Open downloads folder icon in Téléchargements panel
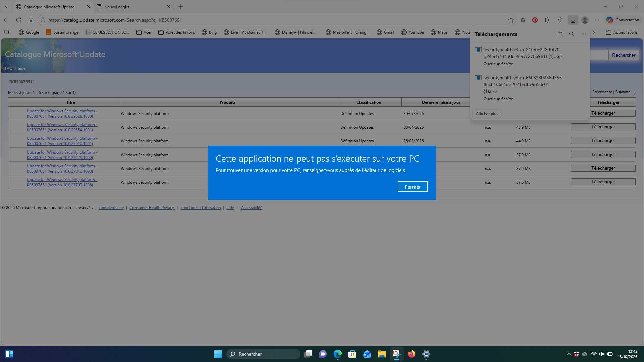 click(559, 34)
